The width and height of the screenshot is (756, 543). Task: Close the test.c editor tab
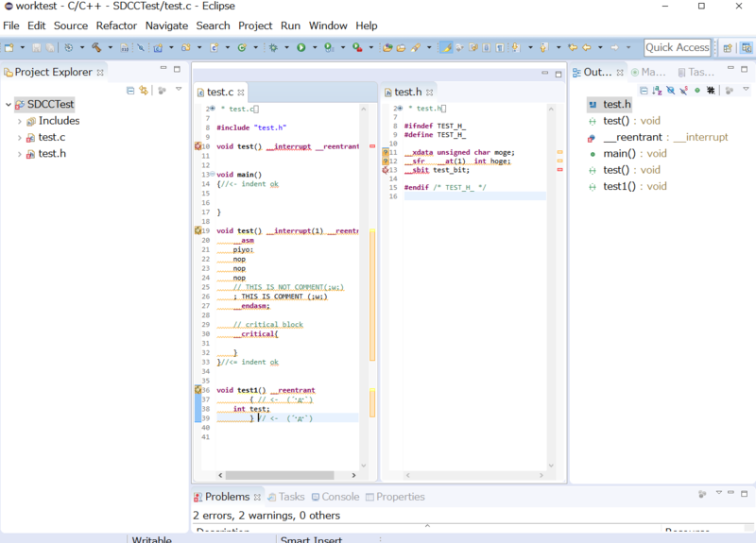coord(241,92)
